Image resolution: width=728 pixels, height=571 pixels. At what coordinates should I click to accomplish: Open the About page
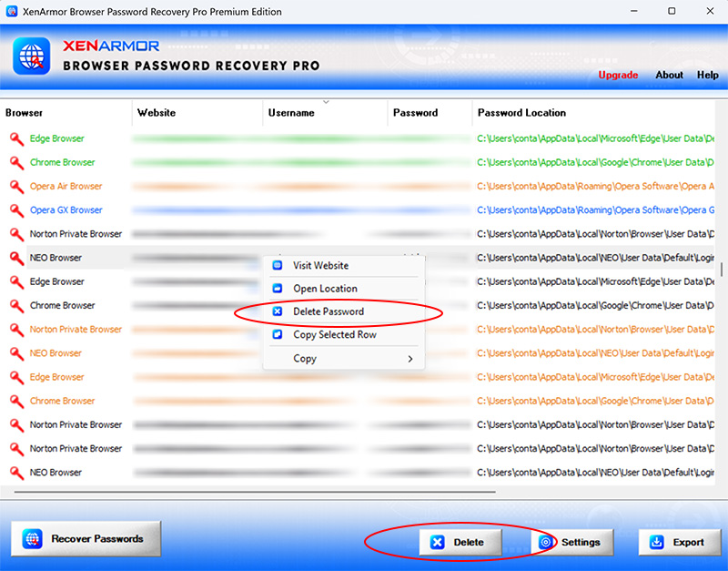[x=669, y=76]
